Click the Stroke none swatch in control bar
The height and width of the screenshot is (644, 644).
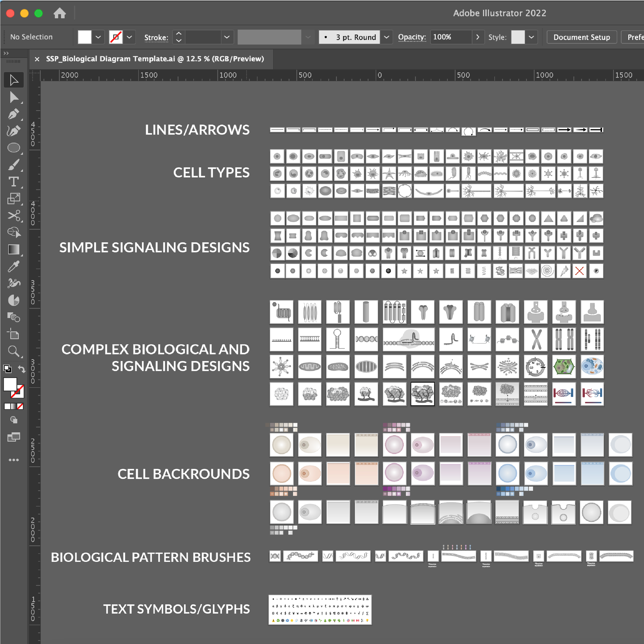[116, 37]
